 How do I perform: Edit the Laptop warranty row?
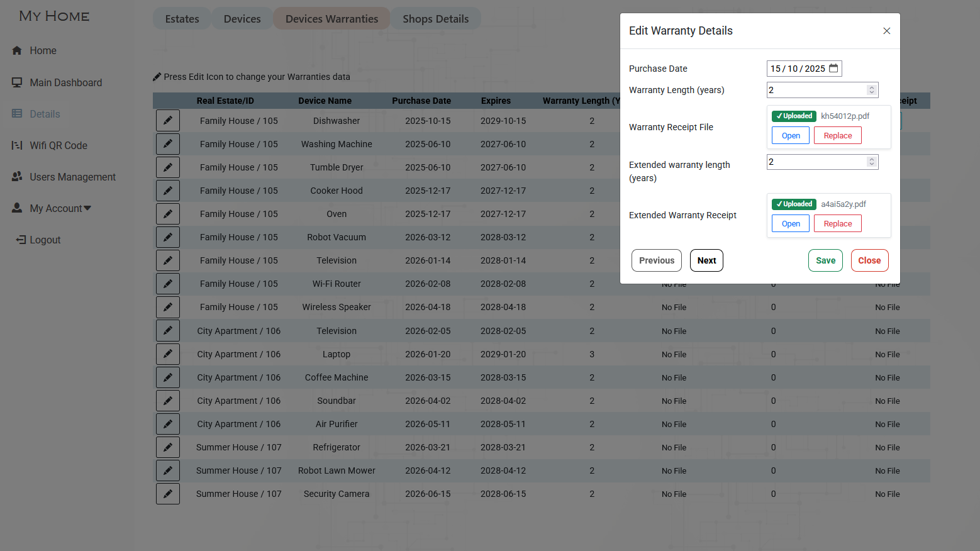click(x=168, y=354)
